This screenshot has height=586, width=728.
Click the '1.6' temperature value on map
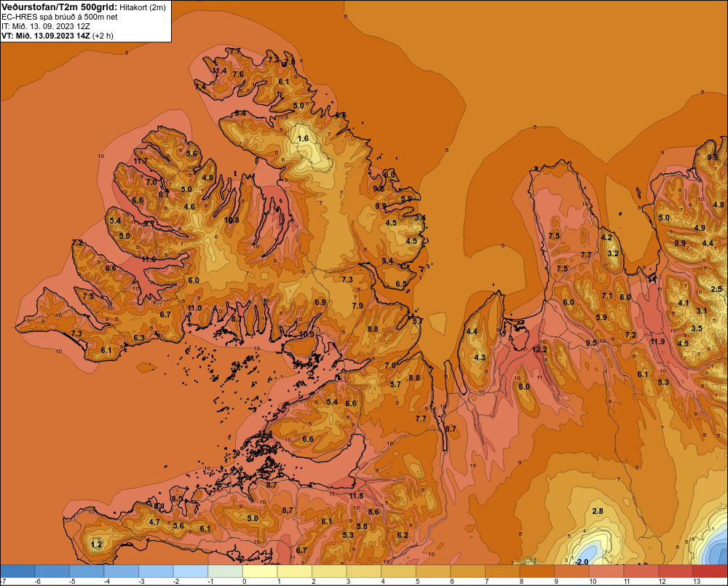(x=303, y=139)
